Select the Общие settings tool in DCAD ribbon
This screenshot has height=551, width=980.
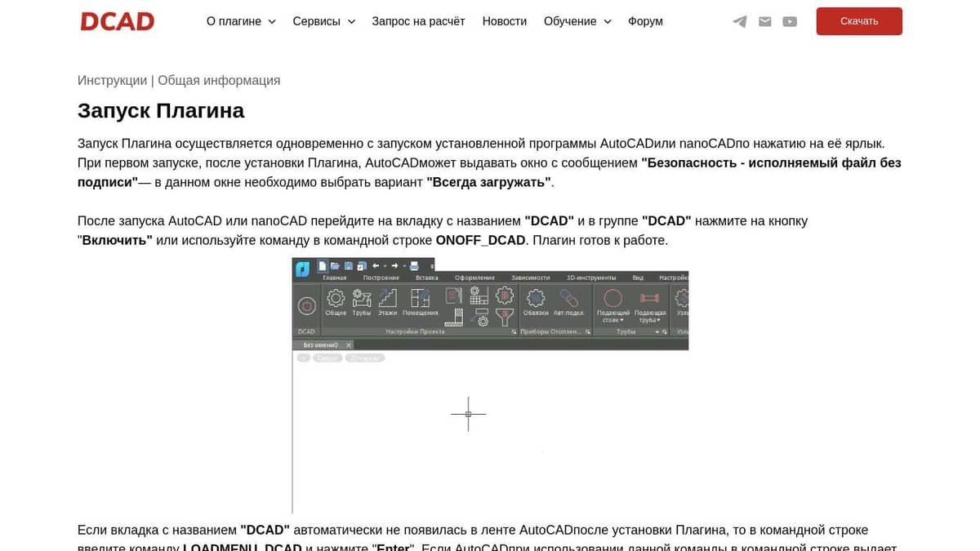336,304
